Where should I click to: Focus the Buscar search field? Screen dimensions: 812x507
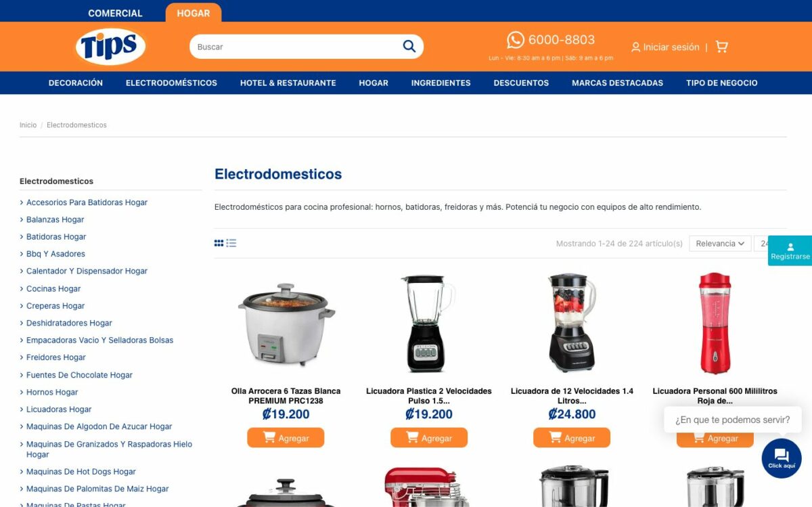coord(294,47)
